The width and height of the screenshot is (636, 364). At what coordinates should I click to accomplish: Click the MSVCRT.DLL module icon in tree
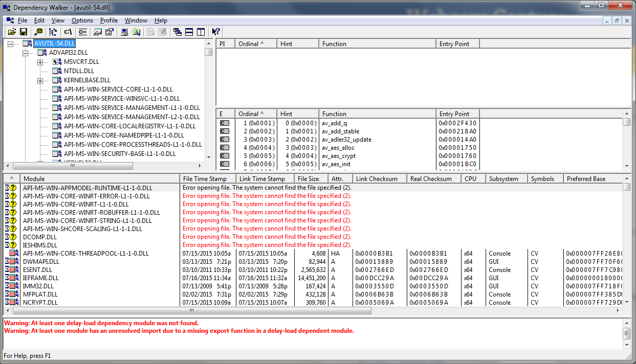point(57,62)
